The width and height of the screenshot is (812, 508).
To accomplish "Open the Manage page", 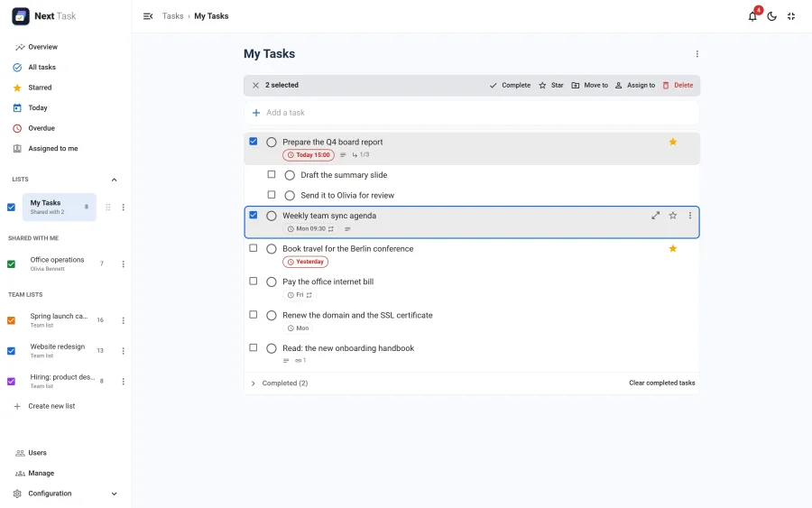I will [x=41, y=474].
